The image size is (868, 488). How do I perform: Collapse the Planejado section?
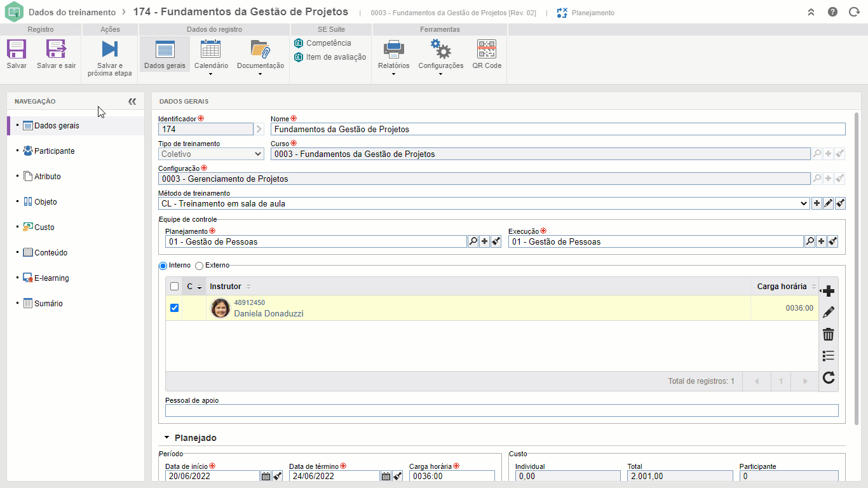[x=167, y=438]
